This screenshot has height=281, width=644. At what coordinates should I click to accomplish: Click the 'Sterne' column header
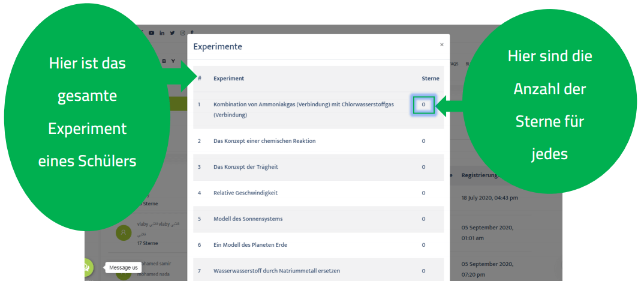coord(431,79)
